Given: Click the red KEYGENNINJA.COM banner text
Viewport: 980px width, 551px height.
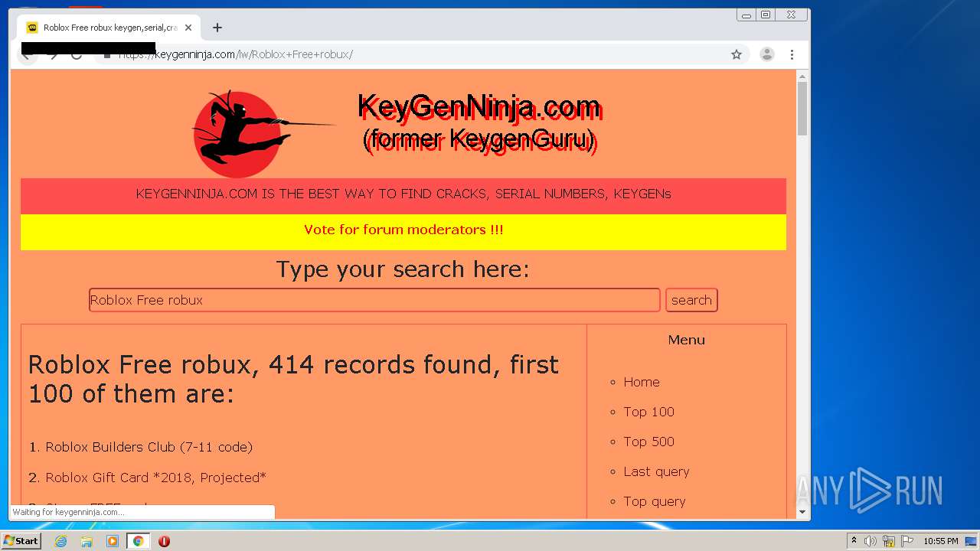Looking at the screenshot, I should (x=403, y=194).
